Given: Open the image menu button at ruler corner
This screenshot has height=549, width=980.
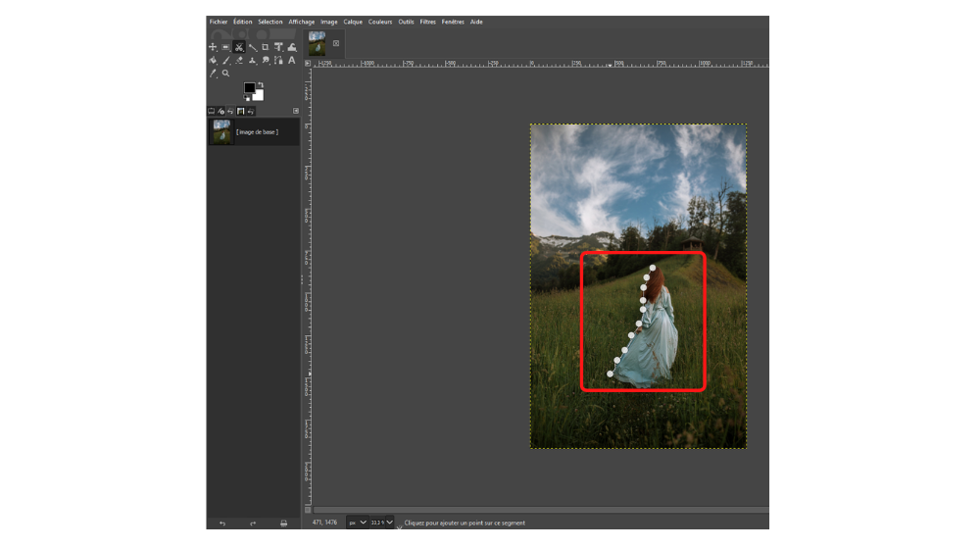Looking at the screenshot, I should pyautogui.click(x=308, y=63).
